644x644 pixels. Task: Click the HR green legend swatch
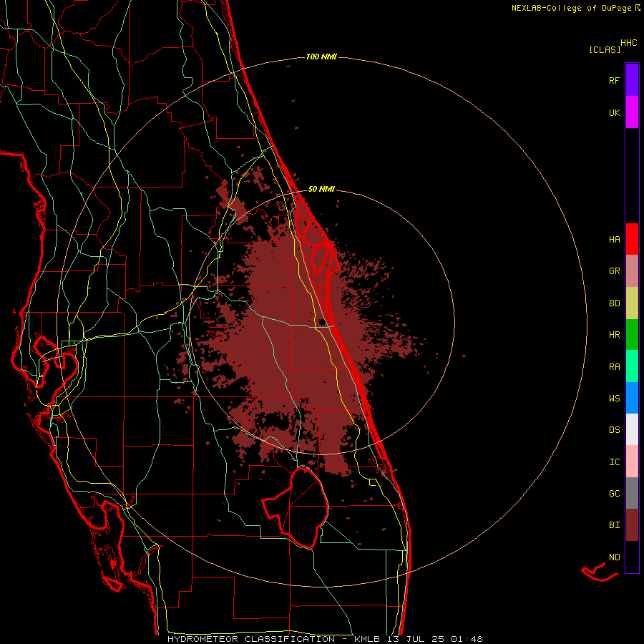coord(632,335)
